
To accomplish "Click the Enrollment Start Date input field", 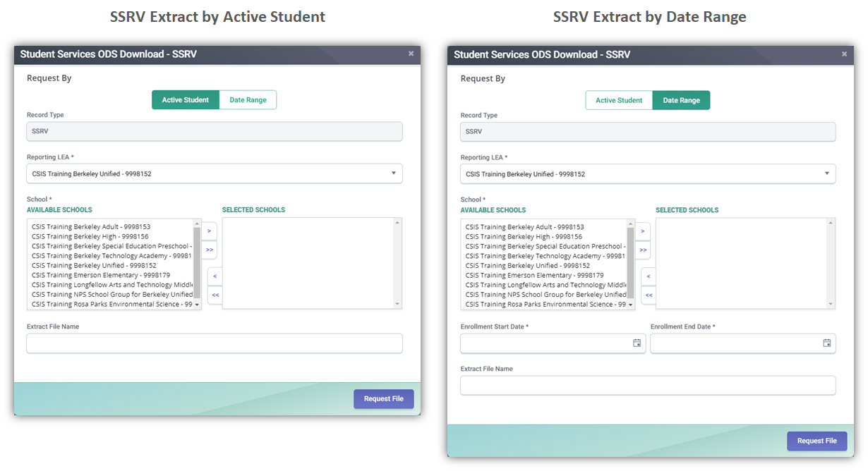I will [x=553, y=343].
